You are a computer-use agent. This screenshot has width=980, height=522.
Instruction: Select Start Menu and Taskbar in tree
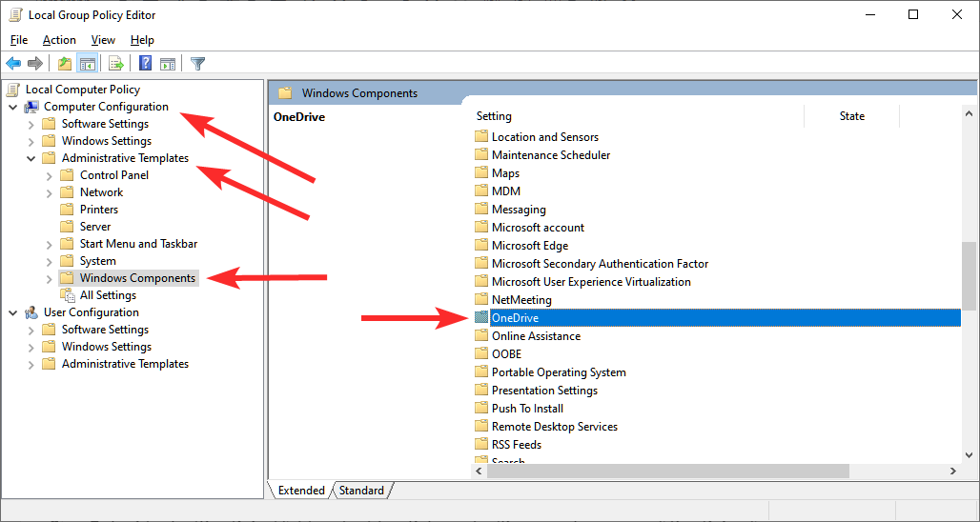click(138, 244)
